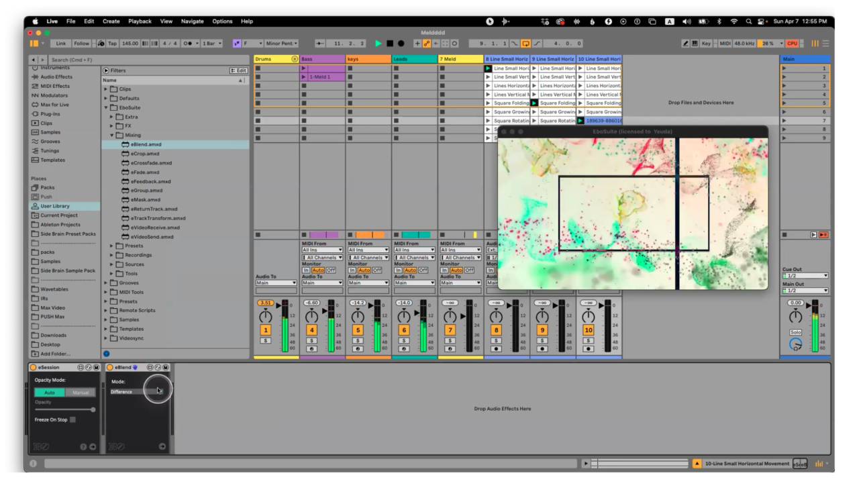Viewport: 859px width, 504px height.
Task: Open Max for Live in the browser sidebar
Action: click(x=54, y=104)
